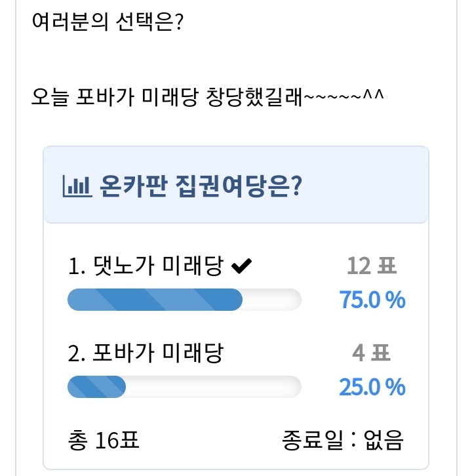Click the filled part of the 75.0 % bar
Viewport: 472px width, 476px height.
(x=155, y=300)
